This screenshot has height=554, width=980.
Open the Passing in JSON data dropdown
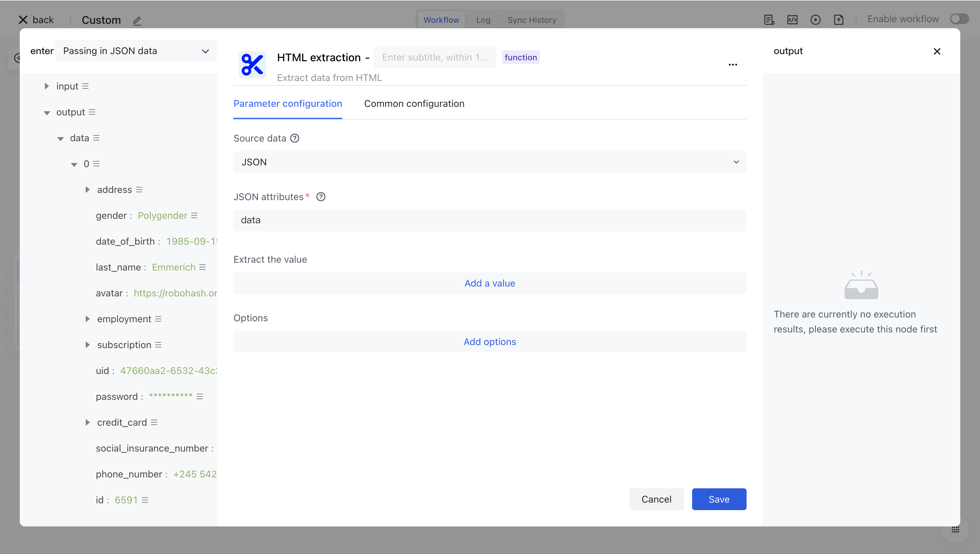(136, 51)
